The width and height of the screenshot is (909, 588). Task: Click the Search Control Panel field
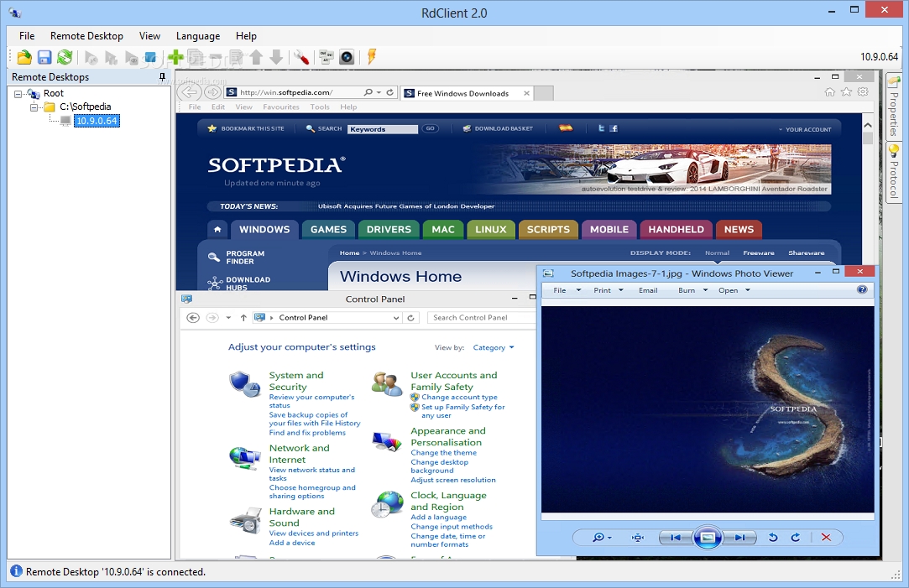click(481, 317)
